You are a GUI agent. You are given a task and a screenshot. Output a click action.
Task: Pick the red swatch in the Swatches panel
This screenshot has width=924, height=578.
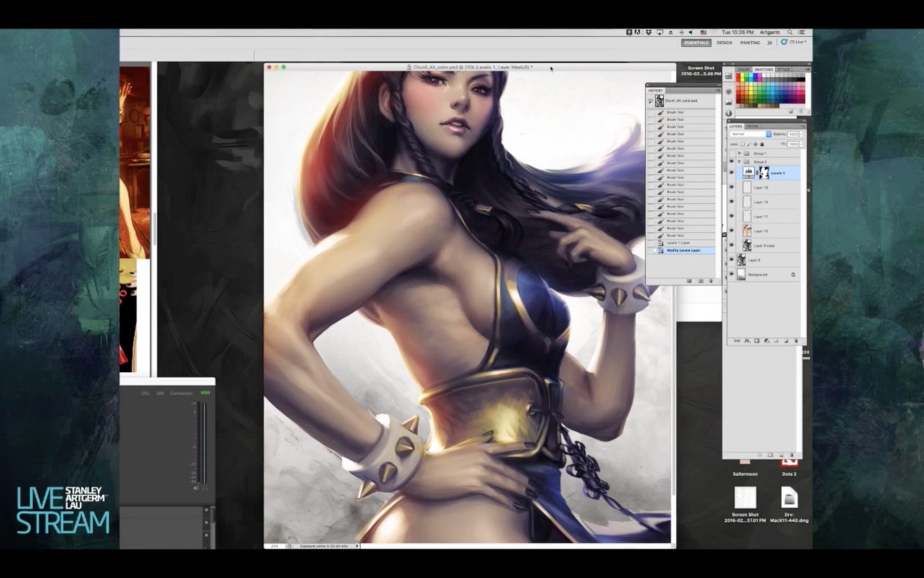click(738, 76)
